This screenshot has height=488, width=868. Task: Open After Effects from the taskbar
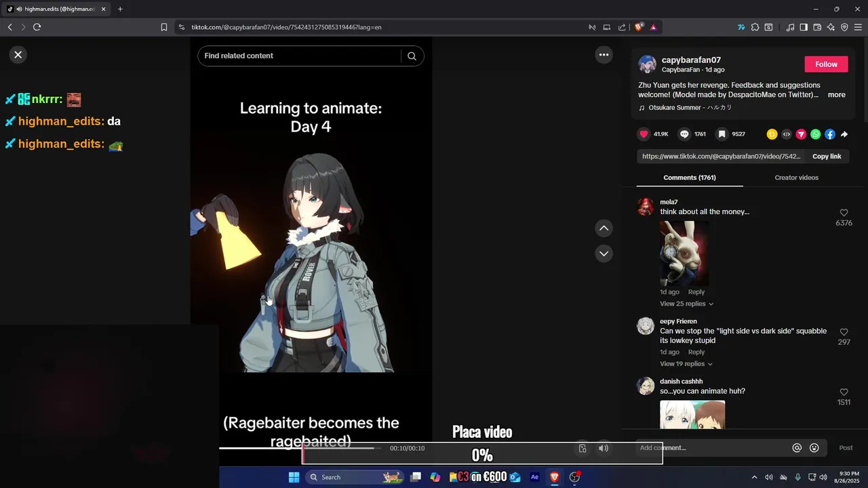point(534,477)
